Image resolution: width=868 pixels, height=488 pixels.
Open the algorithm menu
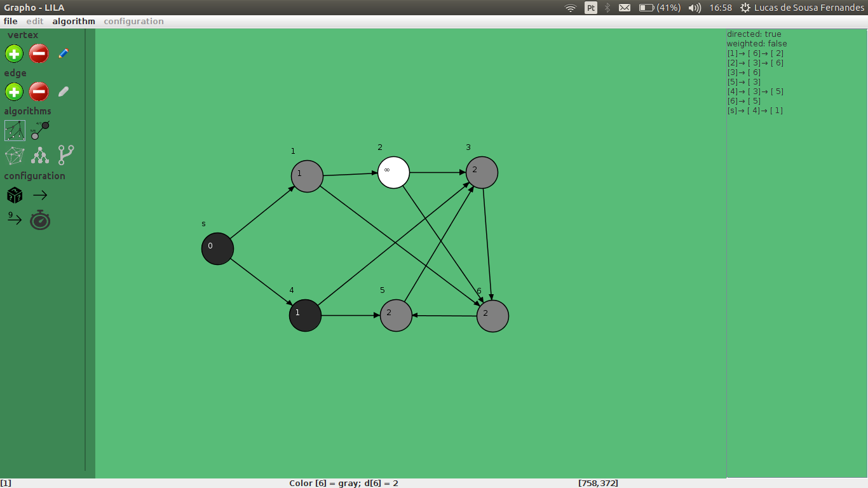point(72,21)
